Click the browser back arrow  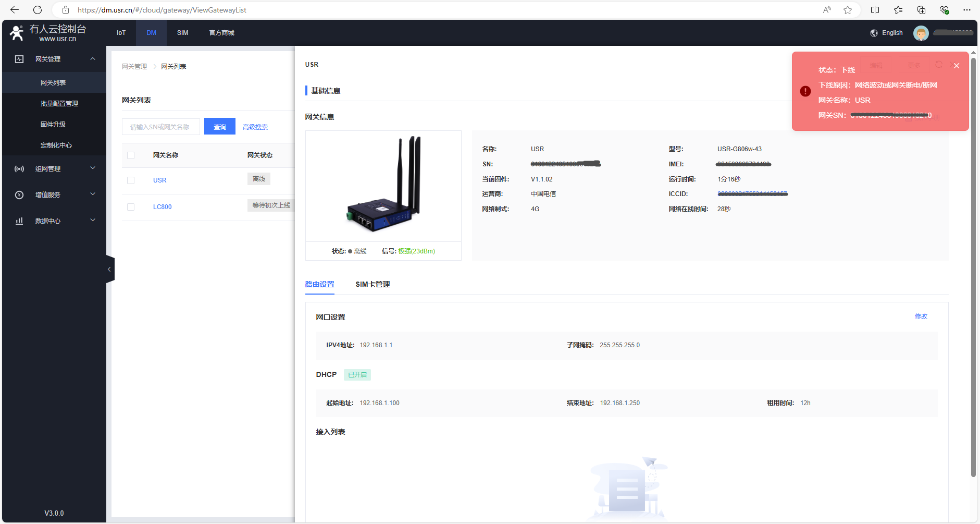(x=15, y=10)
